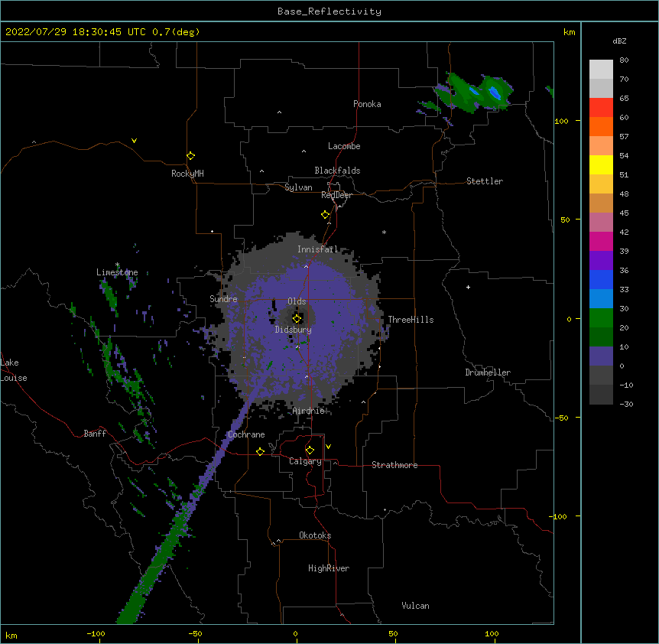The image size is (659, 644).
Task: Click the dBZ legend heading
Action: point(619,41)
